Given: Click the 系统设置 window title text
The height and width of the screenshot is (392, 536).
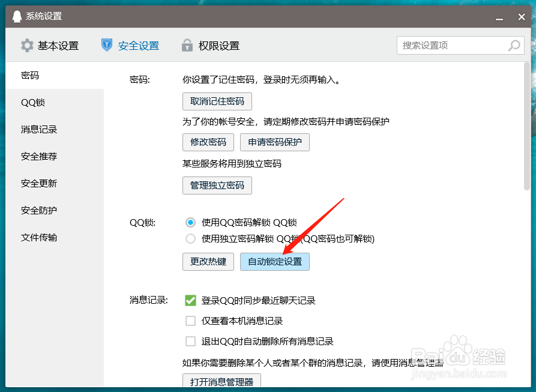Looking at the screenshot, I should click(x=44, y=16).
